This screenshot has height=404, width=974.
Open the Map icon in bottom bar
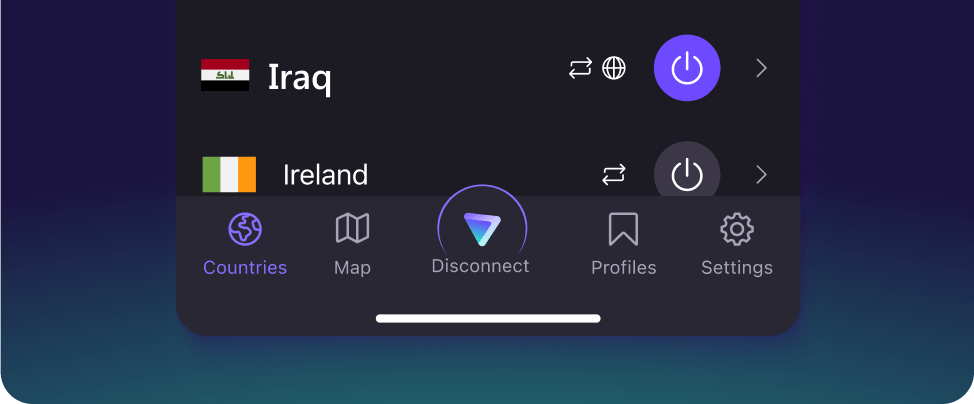(x=352, y=228)
